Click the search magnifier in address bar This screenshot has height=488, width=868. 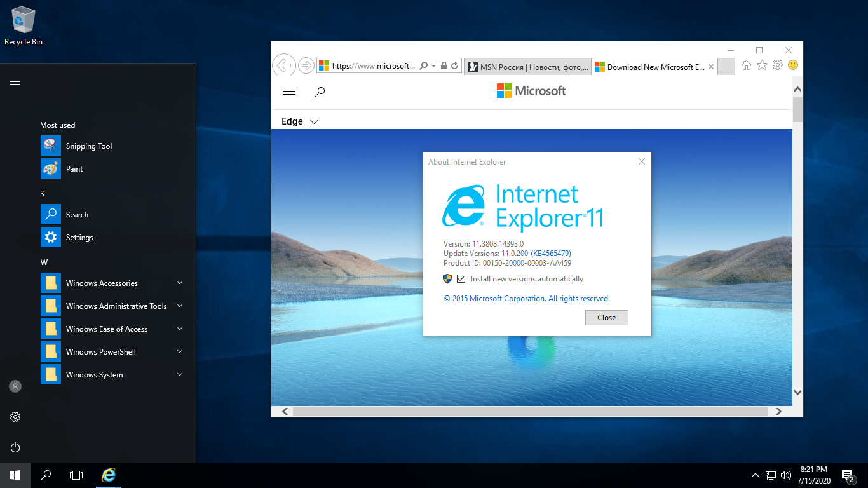pos(424,65)
